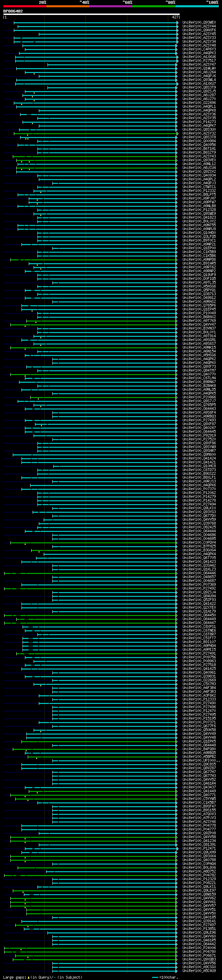The height and width of the screenshot is (980, 222).
Task: Select the UniRef100_Q9ZSJ5 label
Action: click(199, 91)
